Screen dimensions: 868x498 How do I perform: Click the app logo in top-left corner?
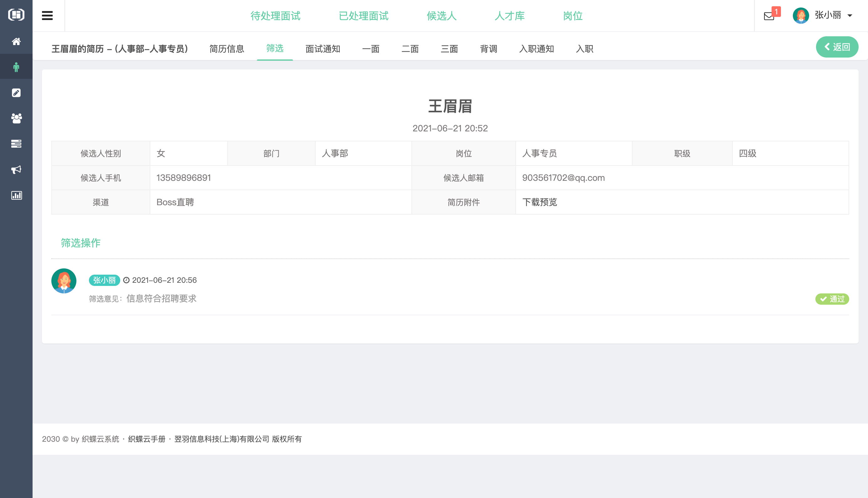tap(16, 15)
